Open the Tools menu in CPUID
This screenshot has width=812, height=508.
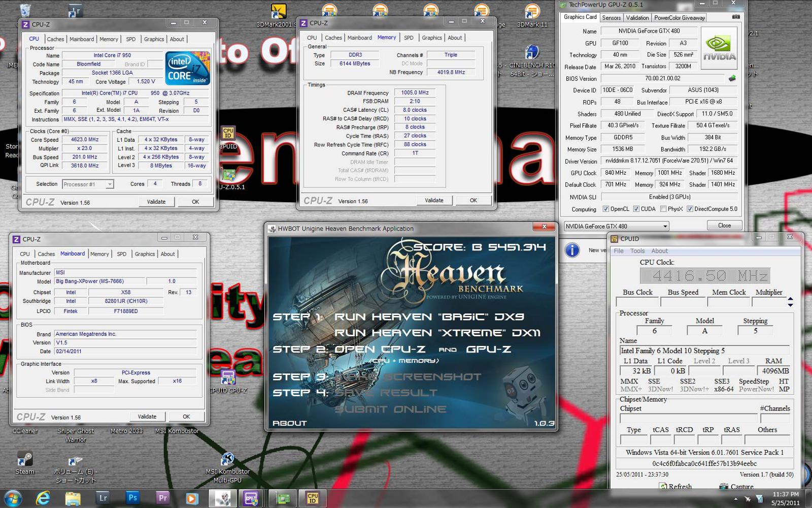(637, 251)
